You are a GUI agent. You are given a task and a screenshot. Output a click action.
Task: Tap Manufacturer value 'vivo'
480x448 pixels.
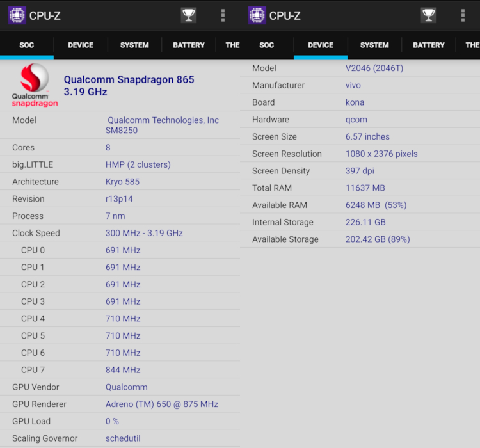click(353, 85)
